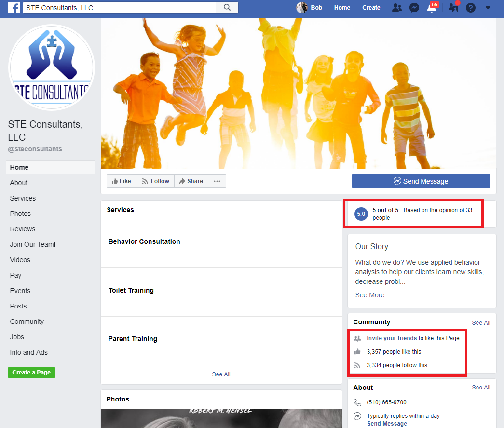Open Services in the sidebar
504x428 pixels.
tap(23, 198)
